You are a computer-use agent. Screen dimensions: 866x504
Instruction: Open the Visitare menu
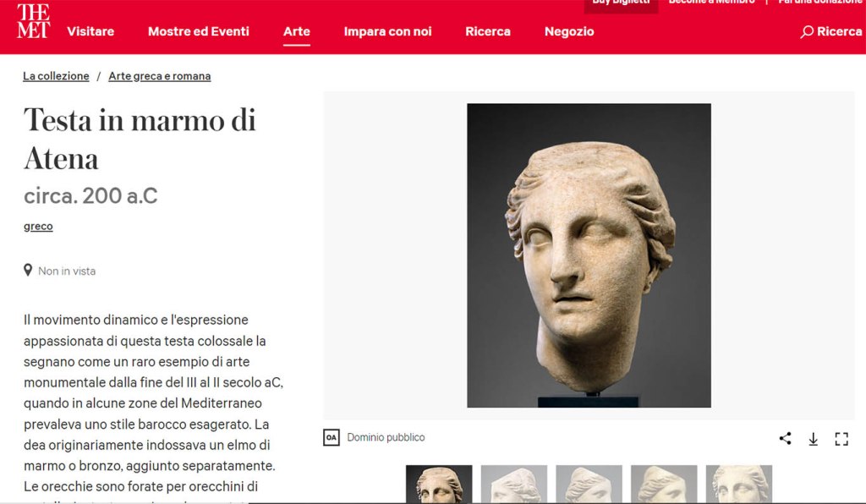pyautogui.click(x=90, y=31)
